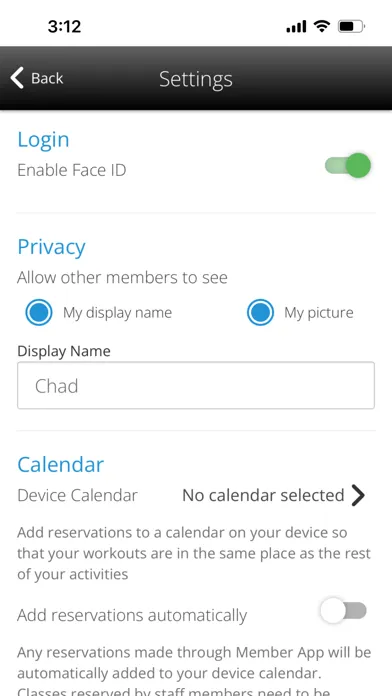Tap the Calendar section heading

coord(61,465)
